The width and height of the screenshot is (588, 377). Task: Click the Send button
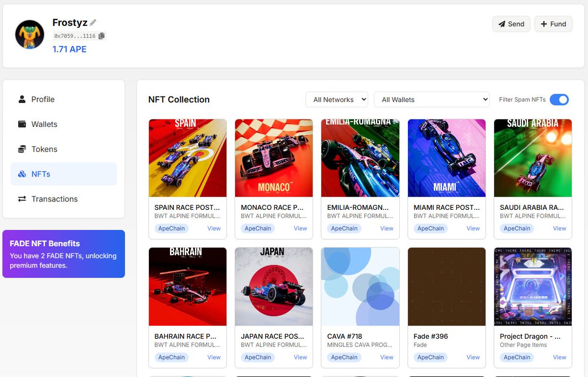point(511,24)
